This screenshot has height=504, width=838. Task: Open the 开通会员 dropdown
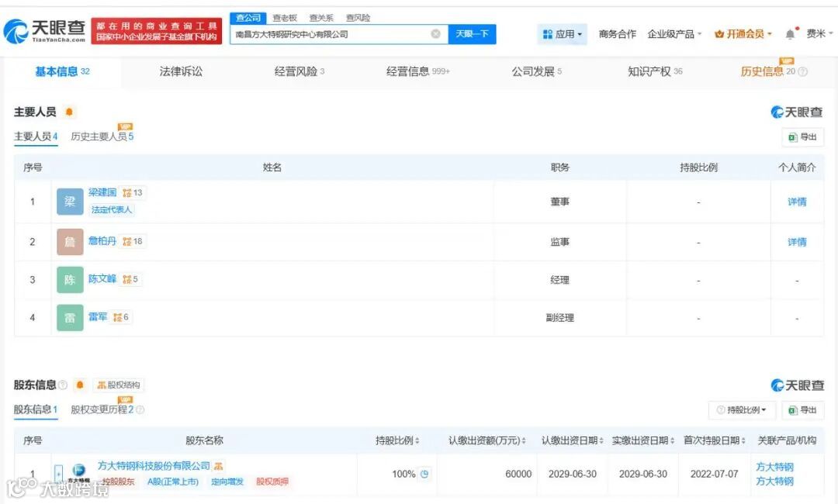(743, 34)
